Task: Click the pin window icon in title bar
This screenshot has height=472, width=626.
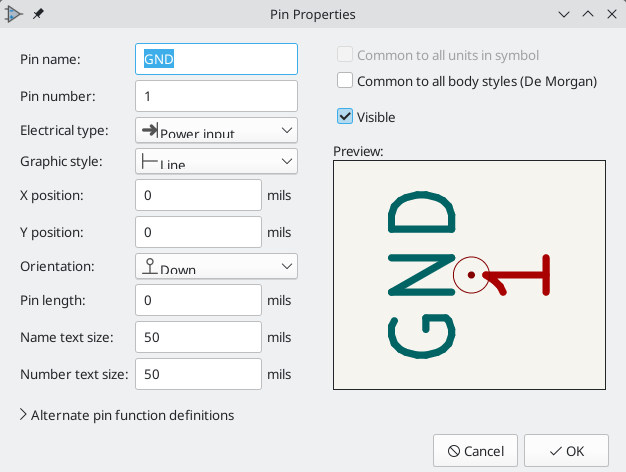Action: 38,14
